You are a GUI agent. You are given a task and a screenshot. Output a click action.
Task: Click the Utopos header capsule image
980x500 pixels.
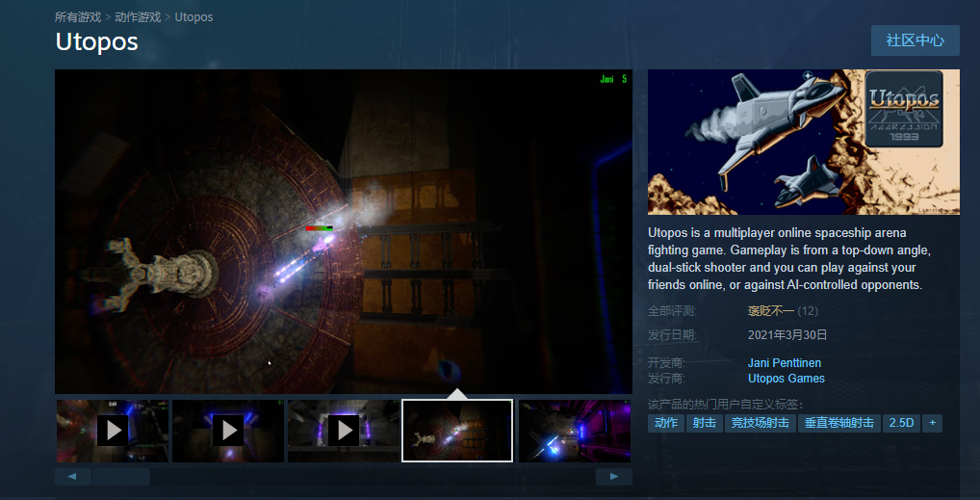pos(804,142)
